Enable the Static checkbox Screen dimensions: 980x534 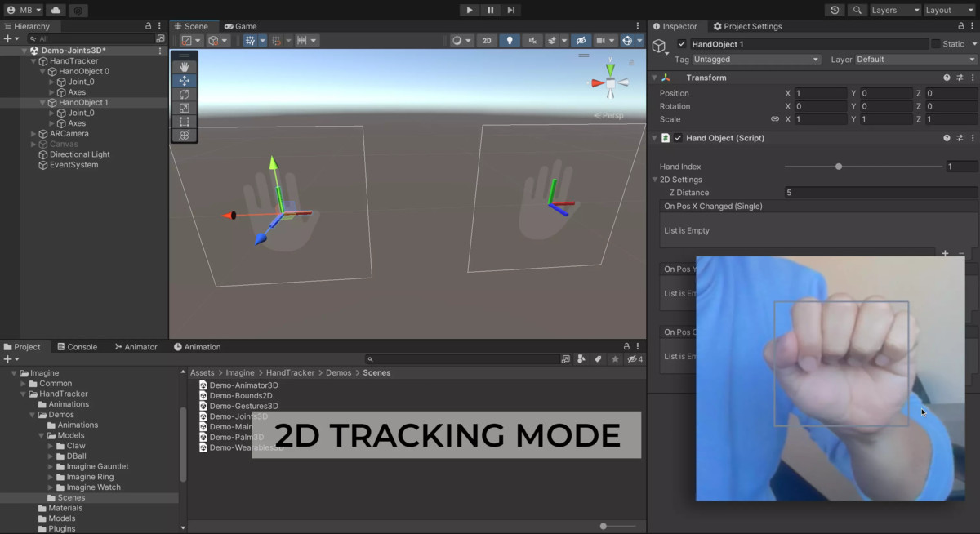935,44
